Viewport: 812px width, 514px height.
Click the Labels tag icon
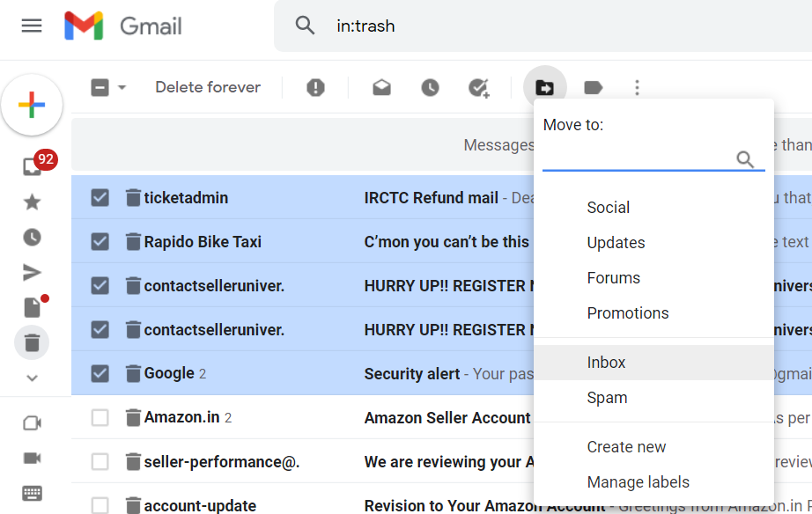(593, 87)
